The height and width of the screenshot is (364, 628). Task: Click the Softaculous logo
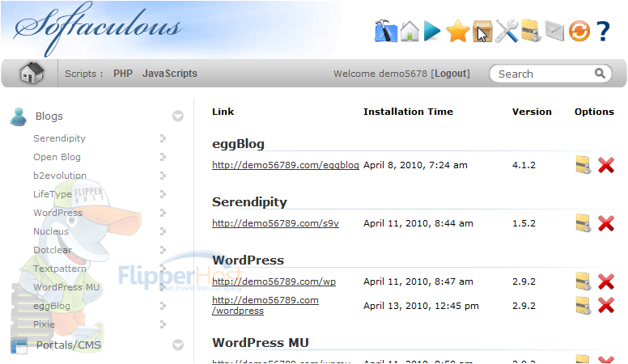pos(98,29)
